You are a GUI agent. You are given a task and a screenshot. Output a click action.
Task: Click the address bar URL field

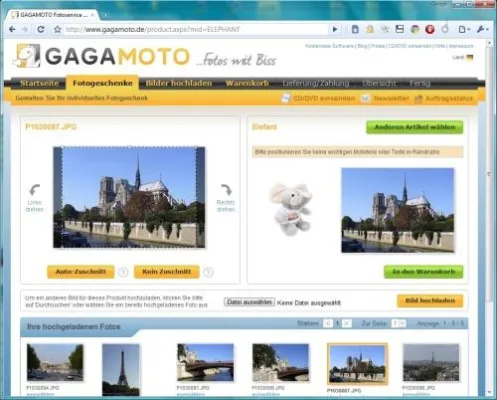(197, 29)
